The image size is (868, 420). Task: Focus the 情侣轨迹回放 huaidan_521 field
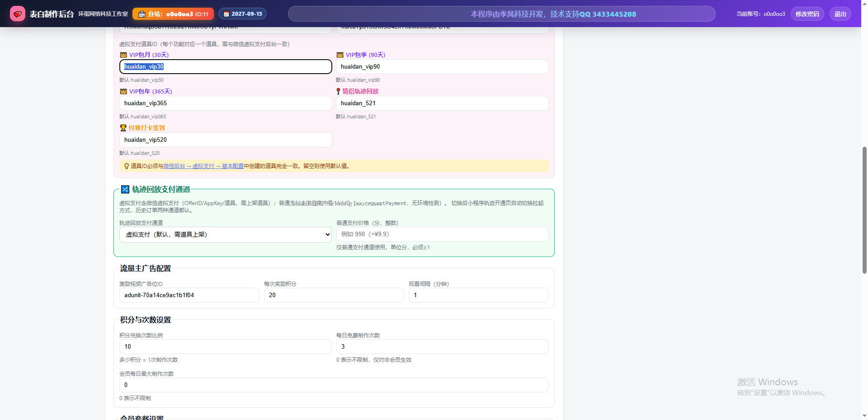442,103
